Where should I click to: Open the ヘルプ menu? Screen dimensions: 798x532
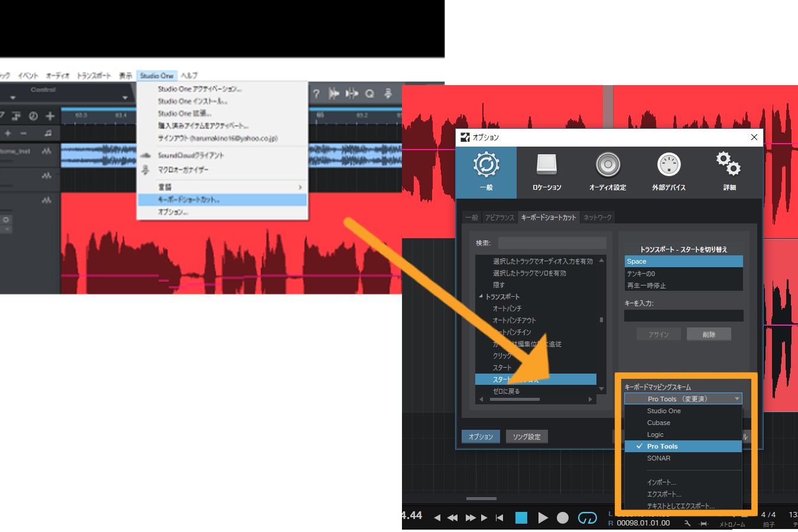[190, 76]
